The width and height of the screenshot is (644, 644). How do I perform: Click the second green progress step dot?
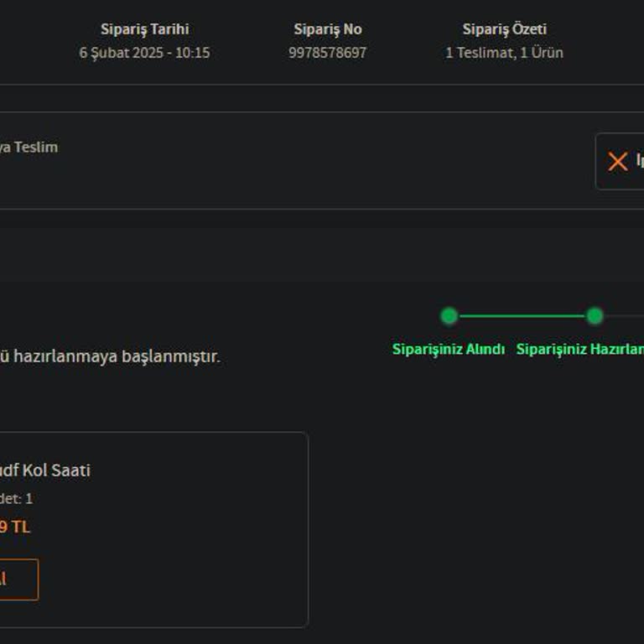pos(595,316)
